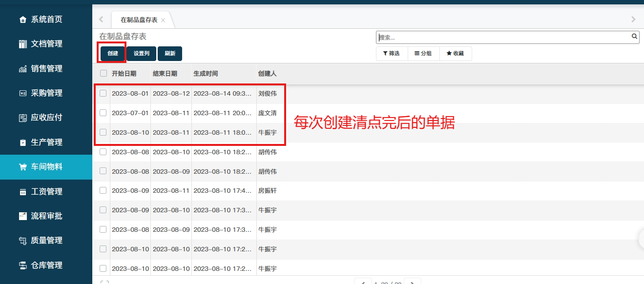Click the 车间物料 shopping cart icon
The image size is (644, 284).
coord(22,167)
